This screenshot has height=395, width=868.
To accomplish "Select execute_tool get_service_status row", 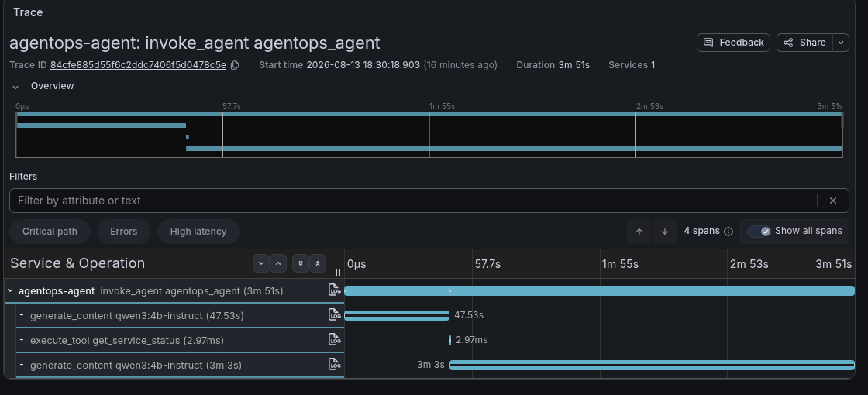I will tap(180, 340).
